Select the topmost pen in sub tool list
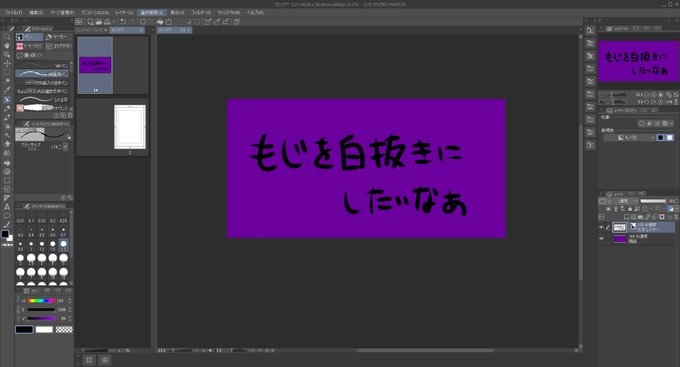680x367 pixels. click(42, 66)
